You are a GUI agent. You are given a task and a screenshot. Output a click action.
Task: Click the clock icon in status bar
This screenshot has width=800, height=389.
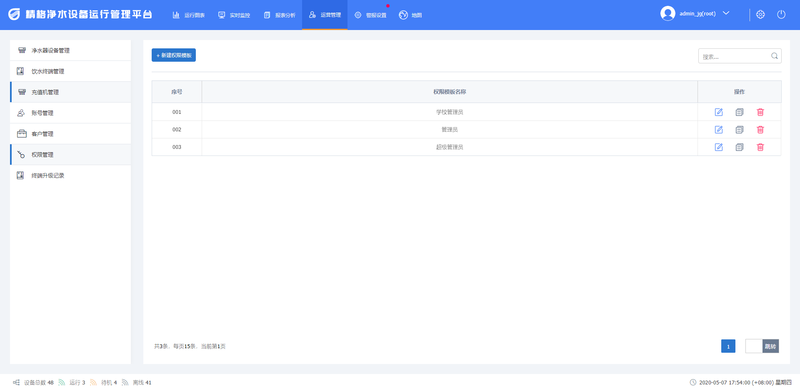tap(693, 382)
